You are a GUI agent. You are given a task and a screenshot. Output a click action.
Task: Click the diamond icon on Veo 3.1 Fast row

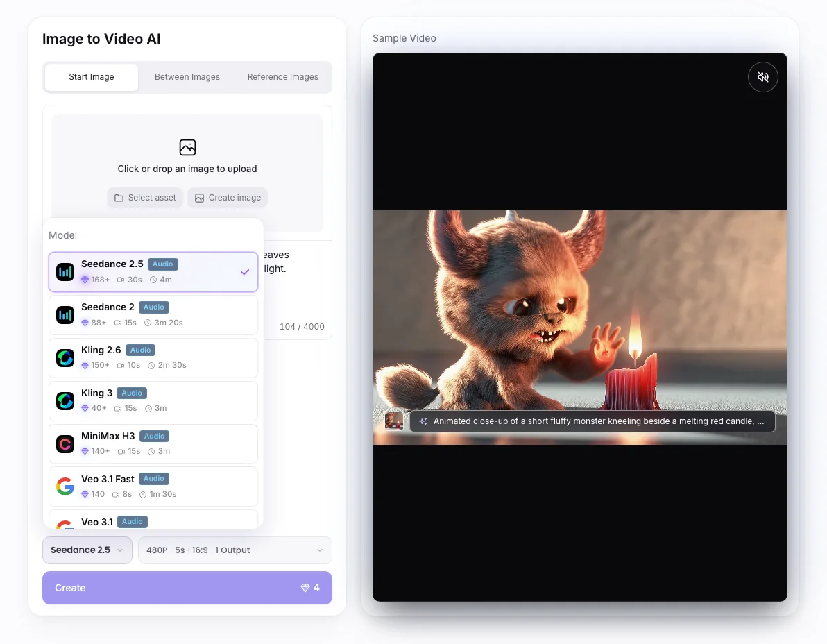pyautogui.click(x=85, y=494)
